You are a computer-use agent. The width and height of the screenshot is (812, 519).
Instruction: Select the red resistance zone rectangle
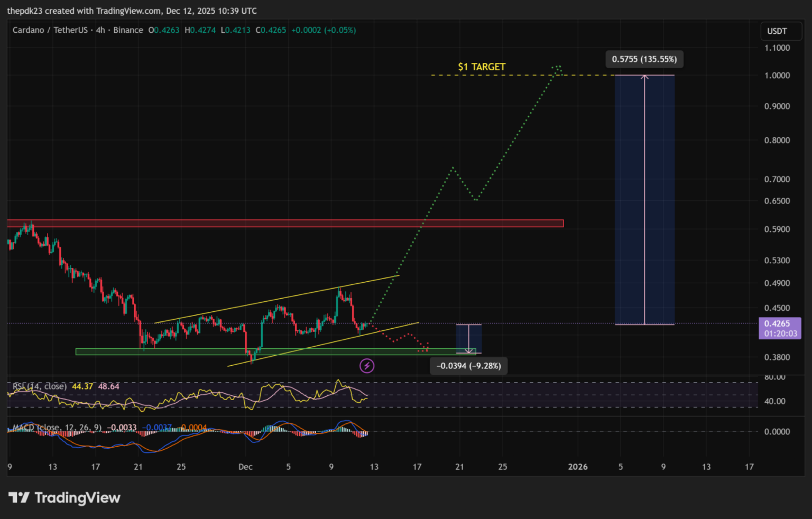pos(285,224)
